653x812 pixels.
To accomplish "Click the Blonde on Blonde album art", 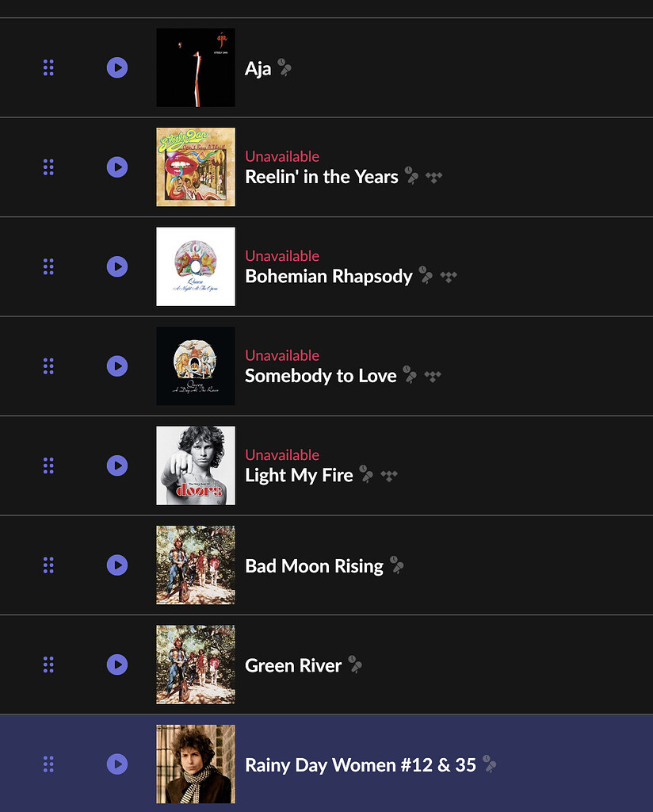I will 195,764.
